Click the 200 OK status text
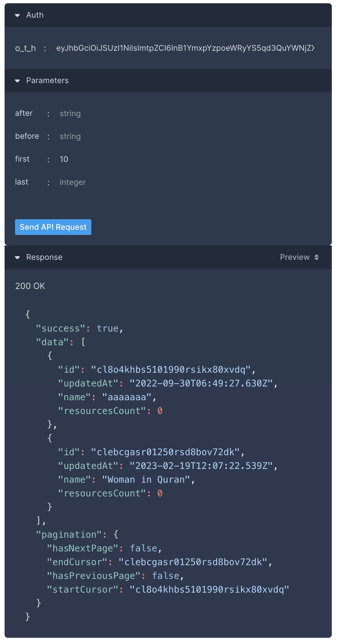 coord(30,286)
